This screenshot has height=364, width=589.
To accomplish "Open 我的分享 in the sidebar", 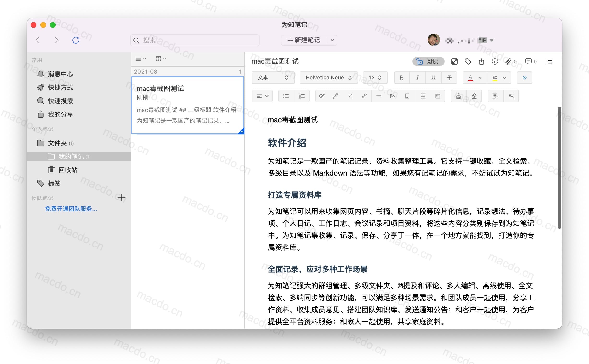I will [55, 114].
